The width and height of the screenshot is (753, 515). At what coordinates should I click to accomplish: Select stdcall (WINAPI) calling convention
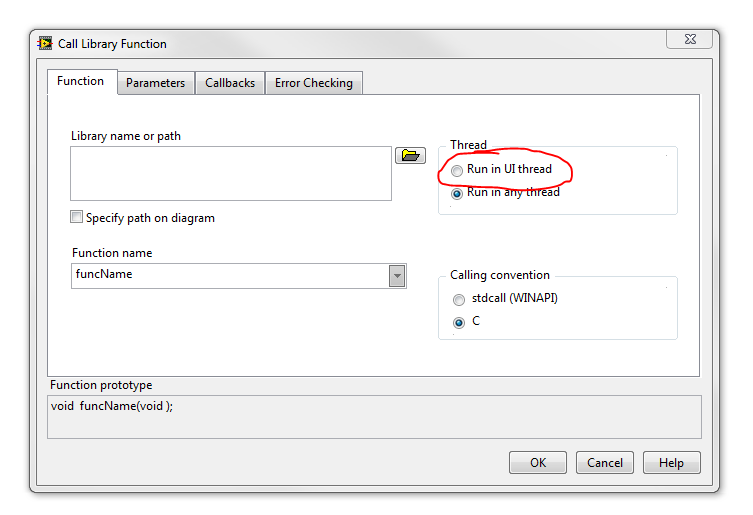[459, 300]
